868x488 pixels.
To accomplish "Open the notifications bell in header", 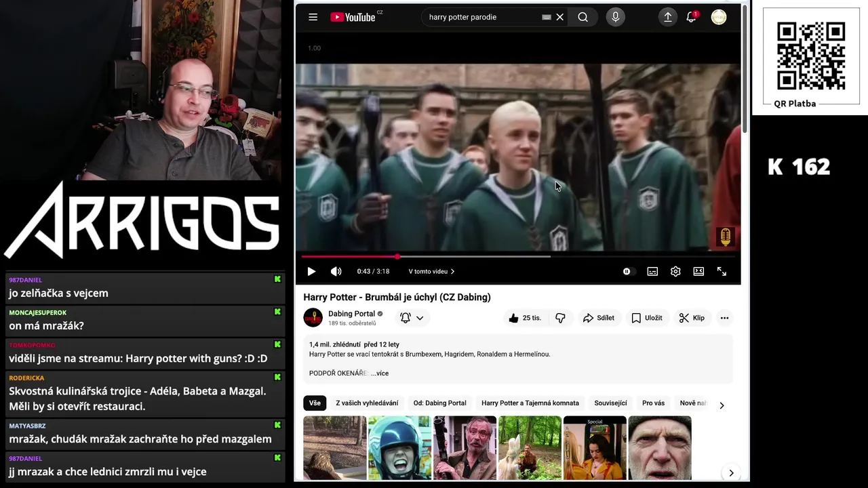I will click(692, 17).
